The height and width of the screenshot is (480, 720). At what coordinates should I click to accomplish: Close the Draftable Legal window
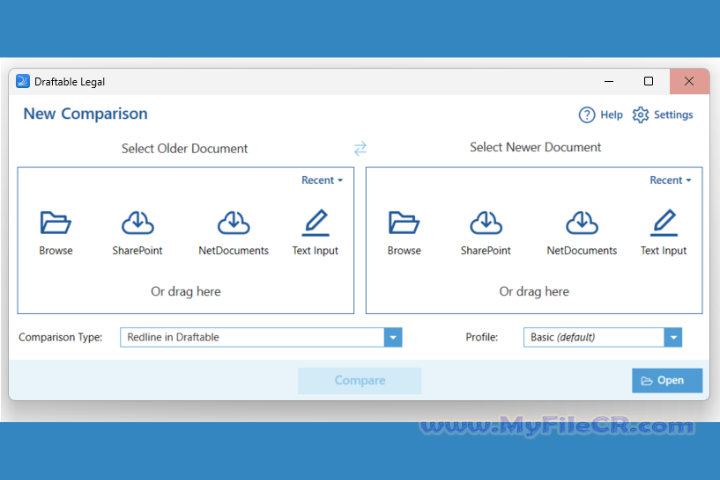[689, 81]
